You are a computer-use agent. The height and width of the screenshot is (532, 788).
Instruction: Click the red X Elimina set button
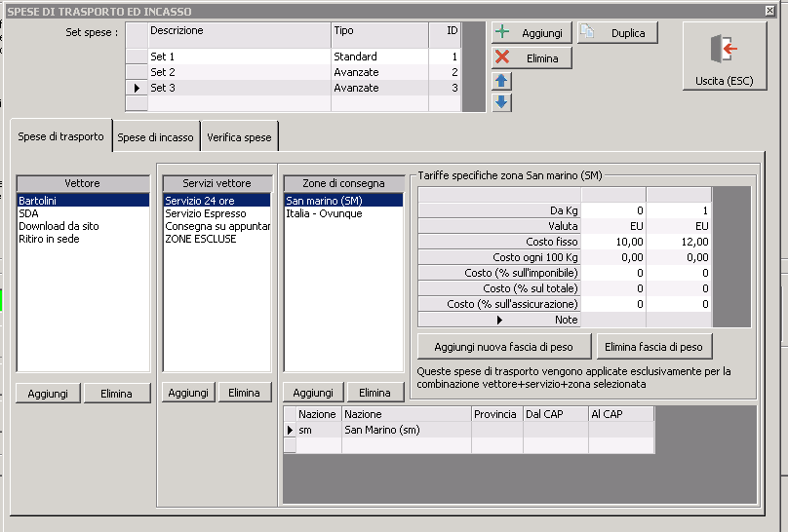532,58
